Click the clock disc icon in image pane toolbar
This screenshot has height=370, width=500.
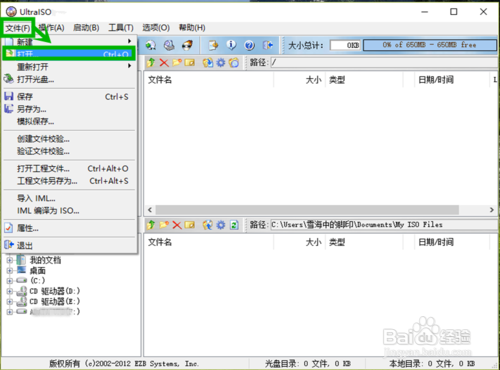click(x=234, y=62)
